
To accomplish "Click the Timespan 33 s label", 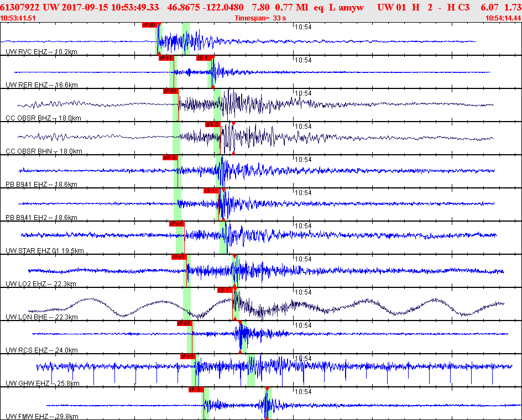I will tap(260, 18).
